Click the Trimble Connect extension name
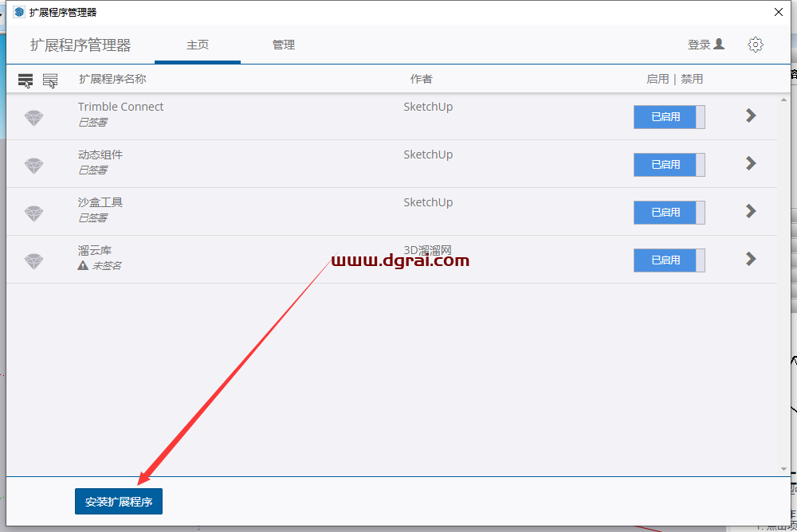This screenshot has width=797, height=532. [x=120, y=107]
